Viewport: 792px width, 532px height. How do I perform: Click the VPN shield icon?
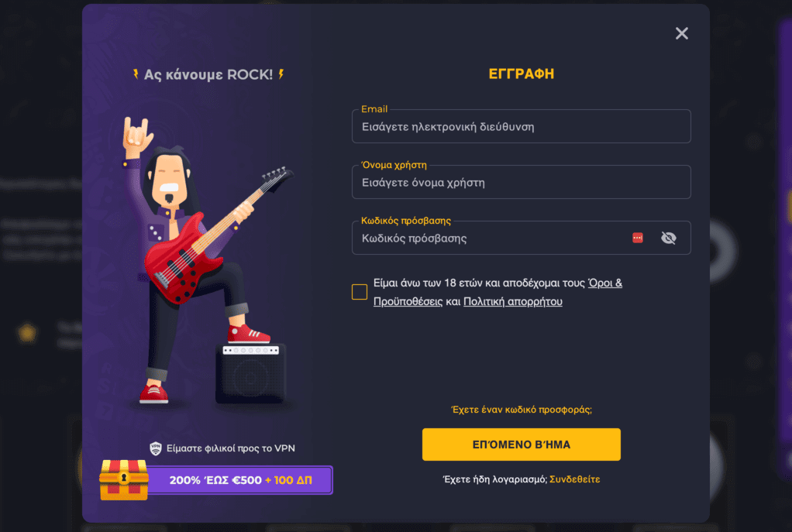click(x=156, y=448)
